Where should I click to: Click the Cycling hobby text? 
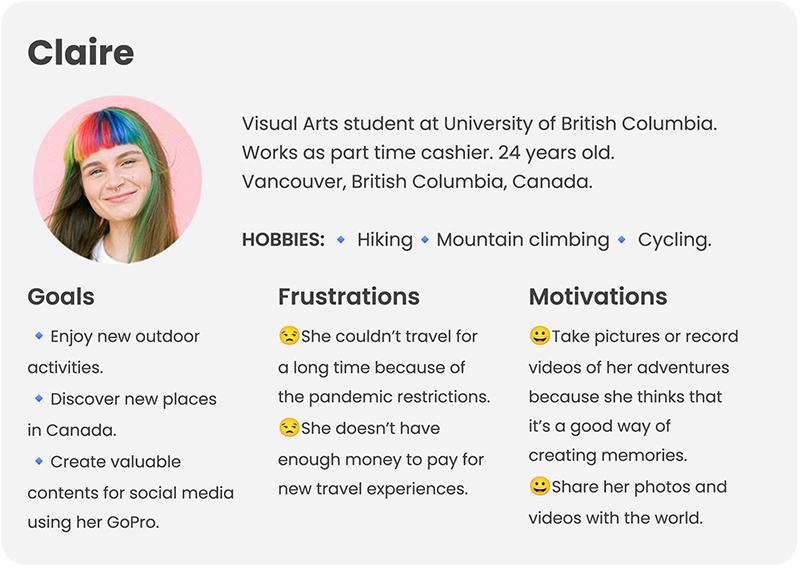[674, 240]
